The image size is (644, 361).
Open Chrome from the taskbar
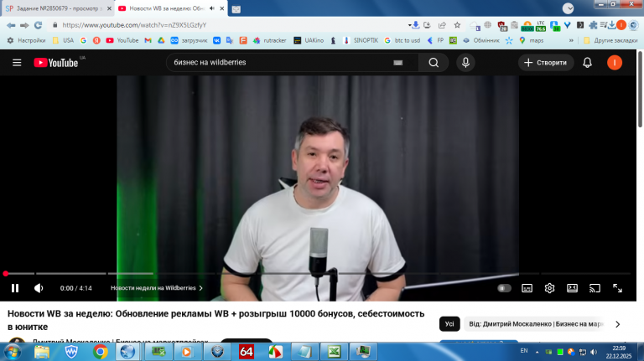100,352
